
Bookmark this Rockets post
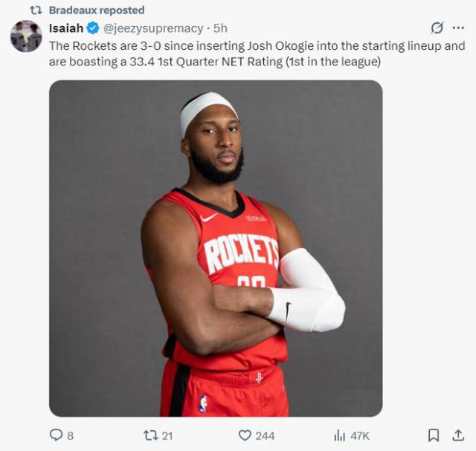coord(434,435)
